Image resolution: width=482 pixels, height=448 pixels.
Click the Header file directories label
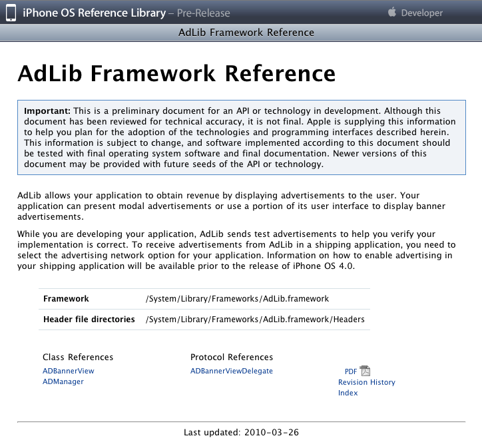pyautogui.click(x=89, y=320)
